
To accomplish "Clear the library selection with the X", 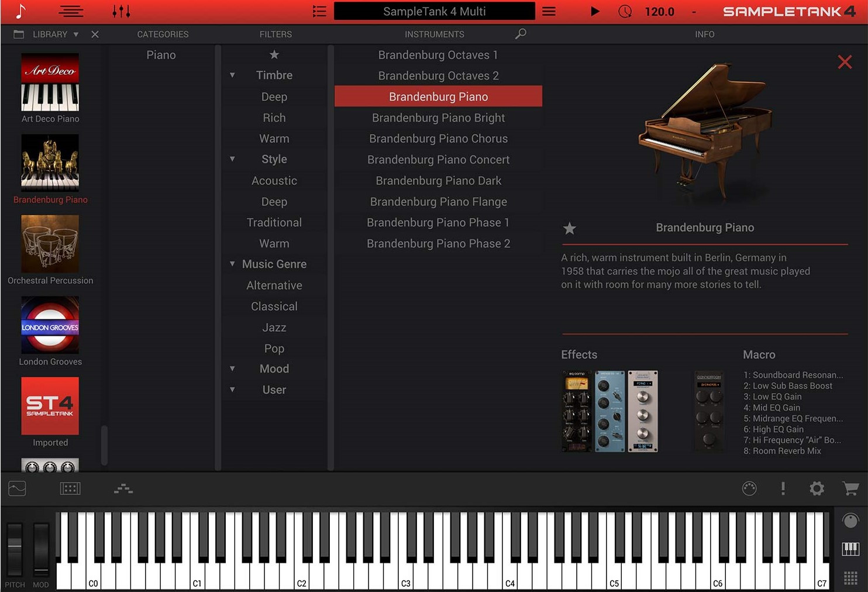I will coord(95,35).
